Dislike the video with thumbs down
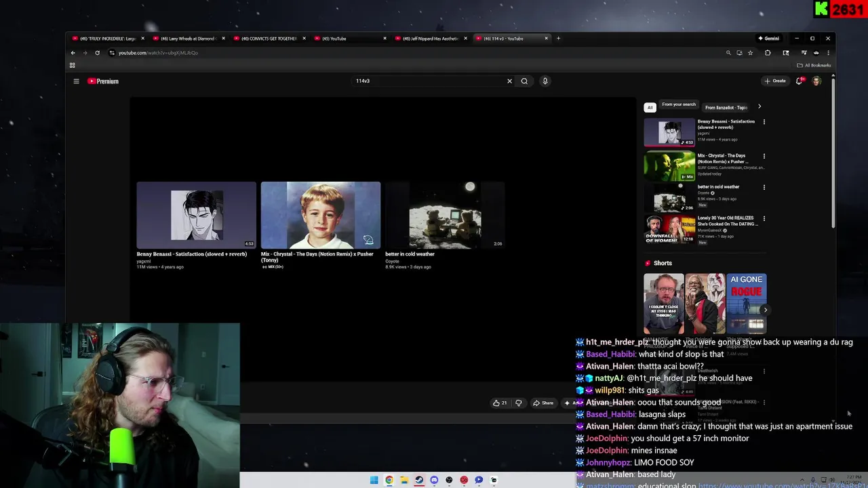The width and height of the screenshot is (868, 488). tap(518, 403)
